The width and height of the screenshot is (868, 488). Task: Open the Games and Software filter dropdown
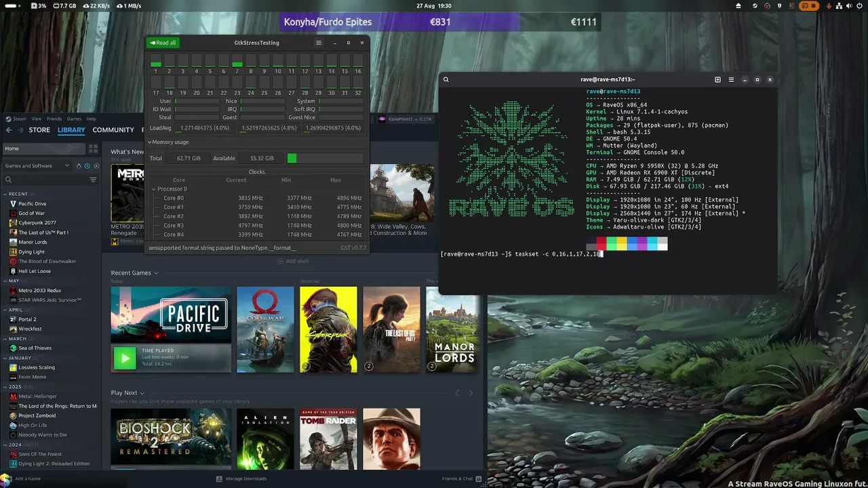pyautogui.click(x=37, y=166)
